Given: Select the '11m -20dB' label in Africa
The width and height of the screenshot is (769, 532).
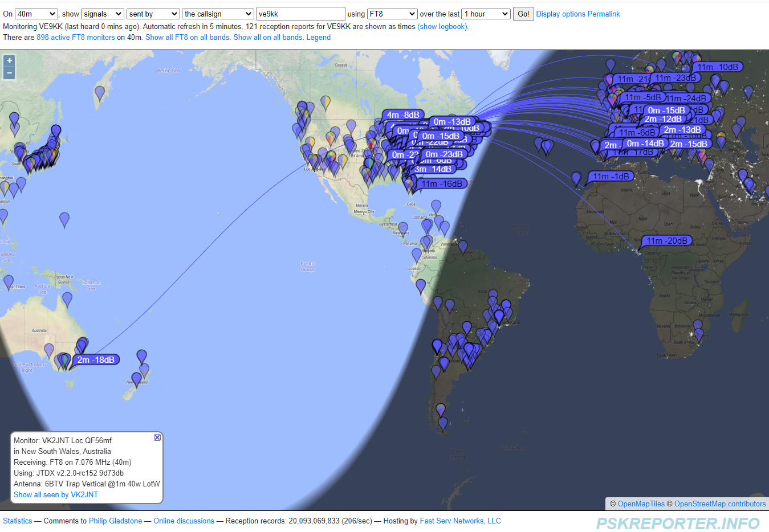Looking at the screenshot, I should coord(666,241).
